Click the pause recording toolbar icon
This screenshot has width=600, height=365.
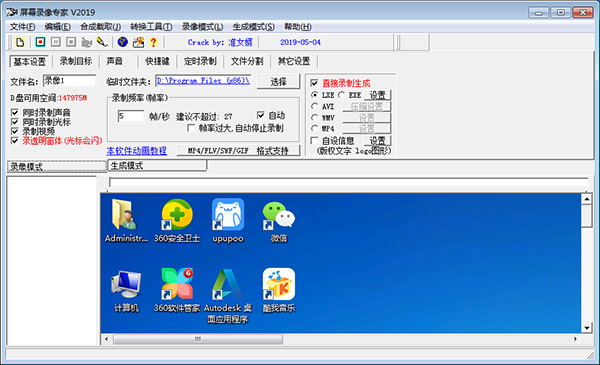[x=56, y=42]
